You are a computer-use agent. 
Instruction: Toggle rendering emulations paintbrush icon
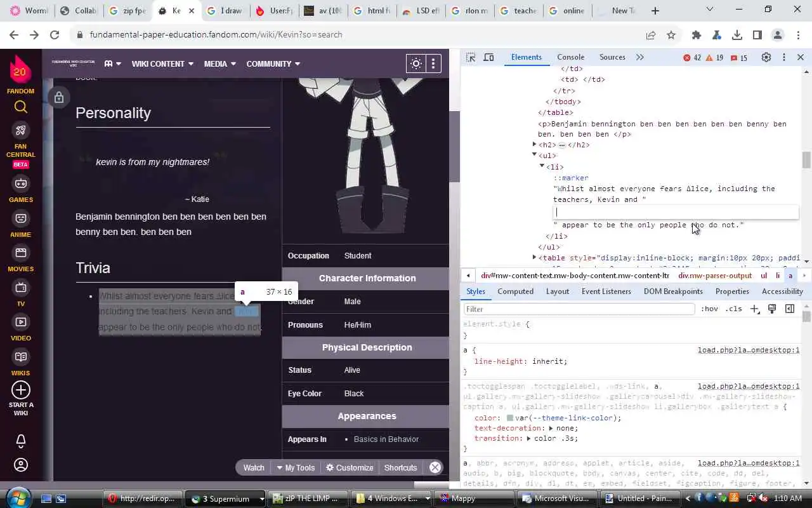point(772,309)
